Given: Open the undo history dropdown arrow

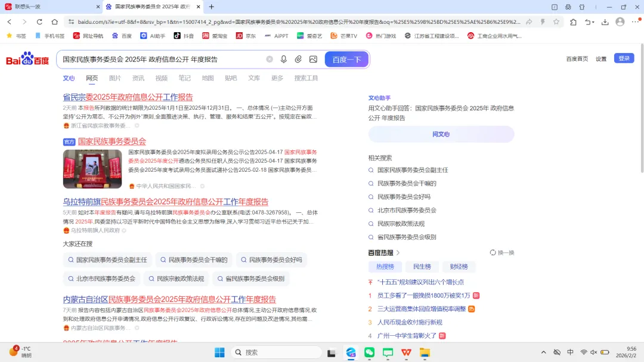Looking at the screenshot, I should click(x=593, y=22).
